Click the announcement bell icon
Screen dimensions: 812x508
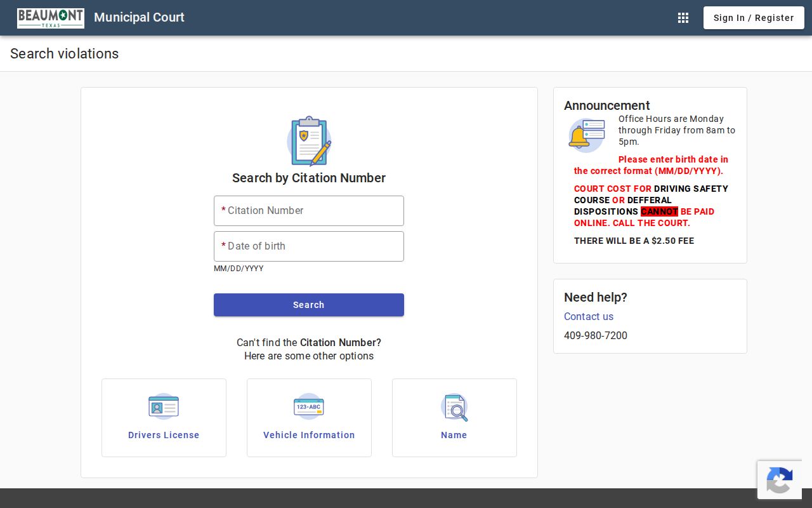click(x=586, y=135)
